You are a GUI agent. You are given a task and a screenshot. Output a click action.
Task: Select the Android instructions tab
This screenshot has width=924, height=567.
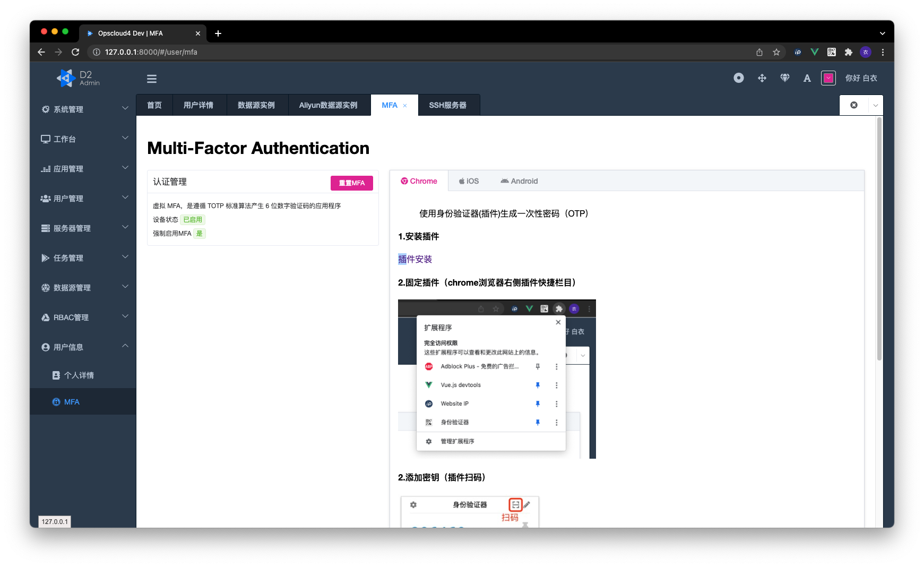(519, 181)
